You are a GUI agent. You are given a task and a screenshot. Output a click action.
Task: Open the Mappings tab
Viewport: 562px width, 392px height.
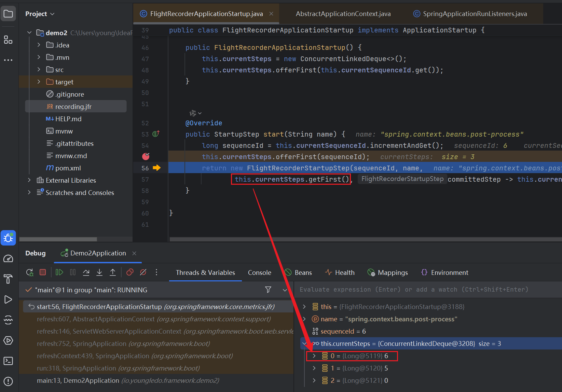tap(388, 272)
